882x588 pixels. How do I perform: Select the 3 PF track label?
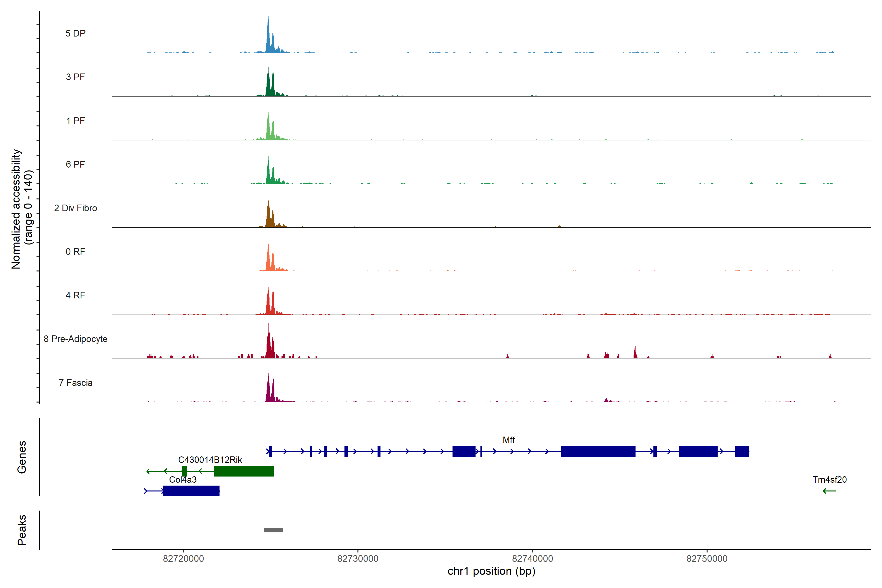click(75, 77)
